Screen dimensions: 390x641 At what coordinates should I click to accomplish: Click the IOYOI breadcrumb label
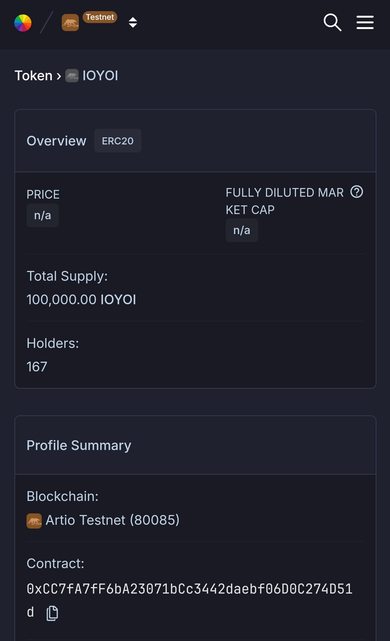click(100, 76)
